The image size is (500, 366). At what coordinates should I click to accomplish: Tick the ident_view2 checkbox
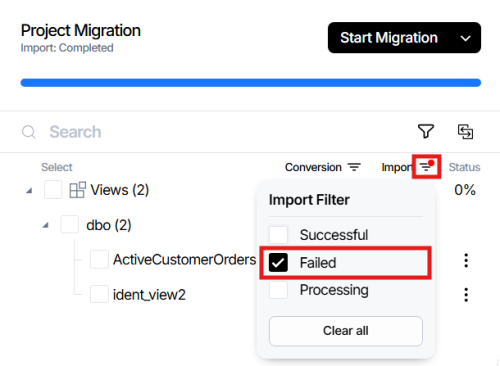(99, 294)
